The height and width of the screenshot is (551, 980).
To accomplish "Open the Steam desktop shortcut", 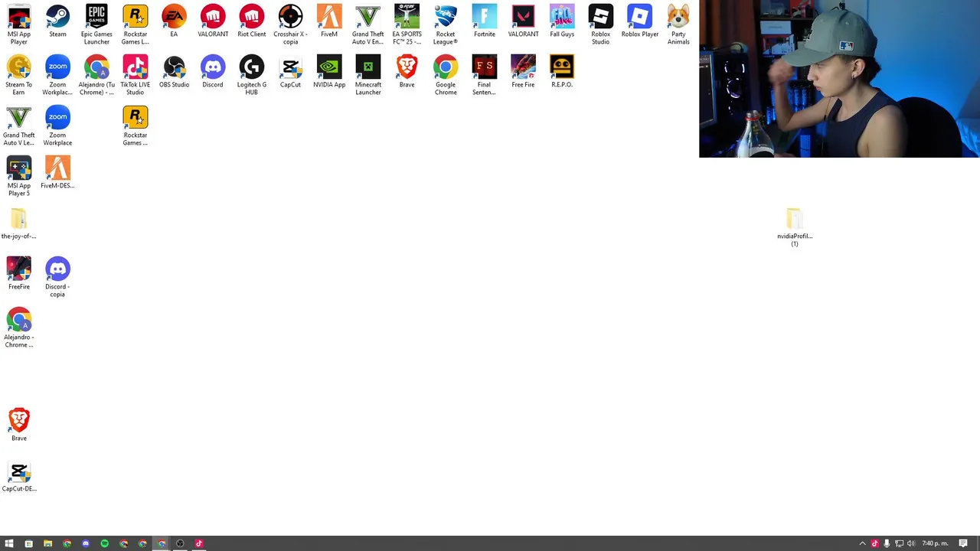I will (57, 21).
